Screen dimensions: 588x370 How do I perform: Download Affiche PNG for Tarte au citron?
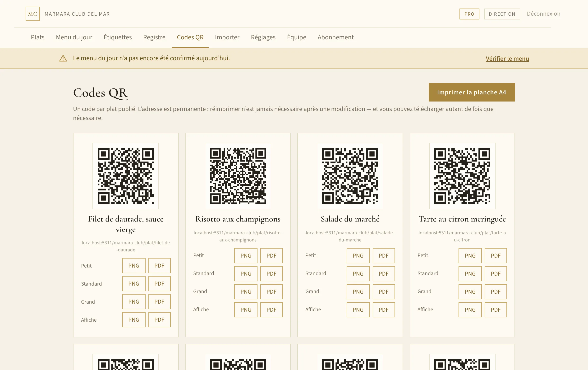tap(470, 310)
